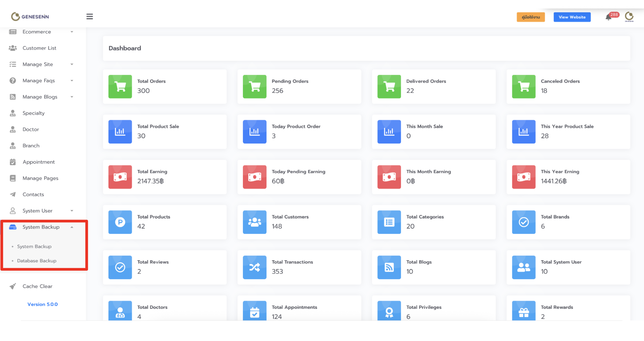
Task: Click the Version 5.0.0 link
Action: coord(42,304)
